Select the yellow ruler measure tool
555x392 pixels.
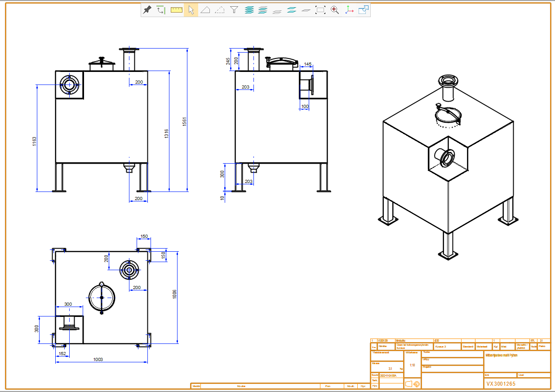pos(177,10)
